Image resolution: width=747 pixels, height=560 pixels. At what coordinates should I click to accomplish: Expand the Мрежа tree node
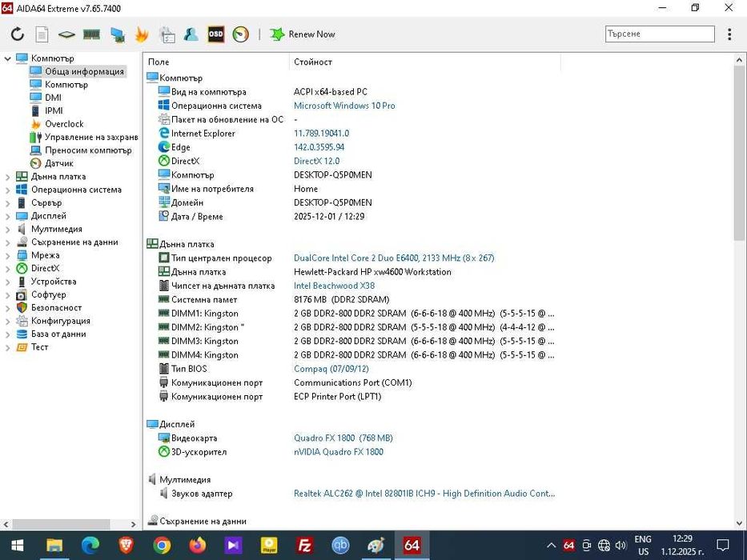7,255
